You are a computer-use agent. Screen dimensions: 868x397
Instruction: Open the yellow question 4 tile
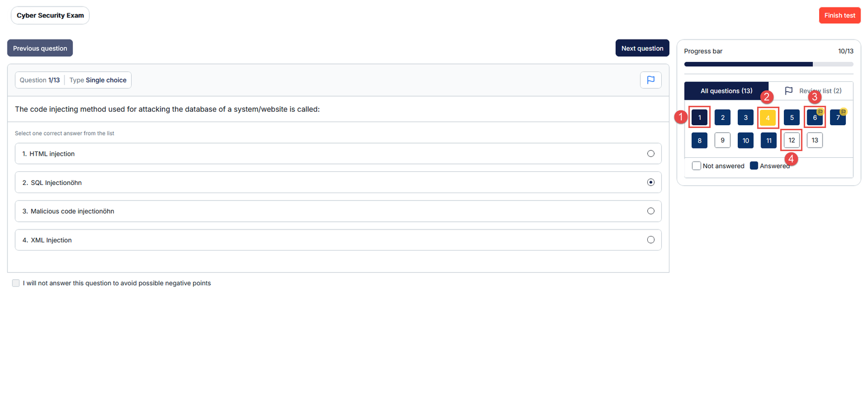[x=768, y=118]
